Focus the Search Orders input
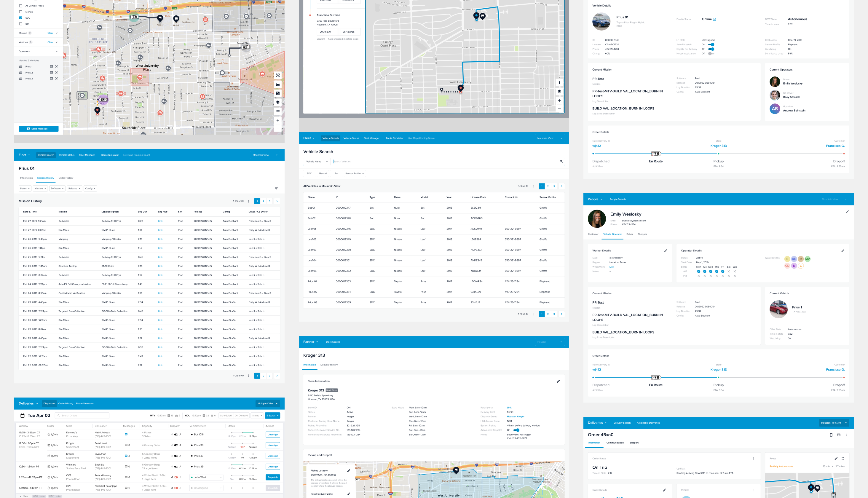Screen dimensions: 868x498 (x=82, y=416)
